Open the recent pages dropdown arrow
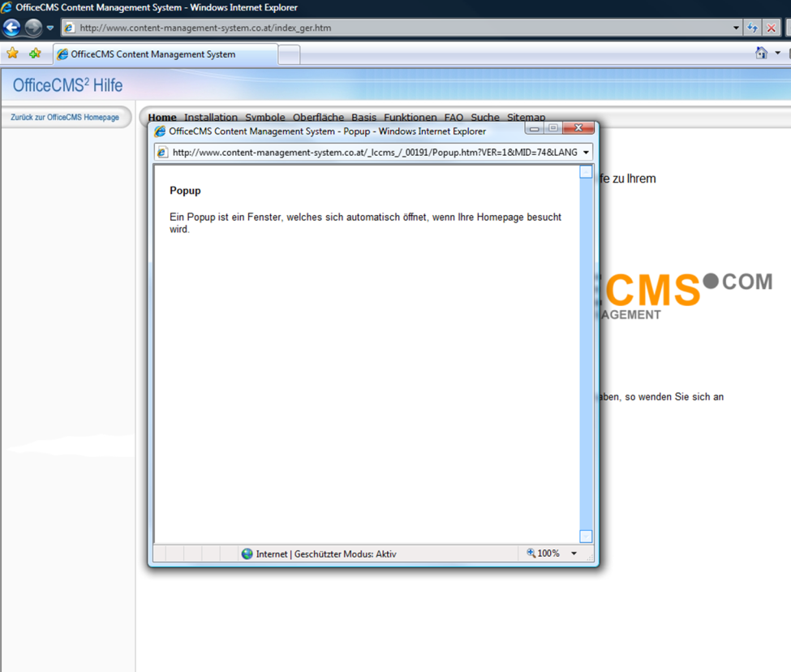 point(50,28)
